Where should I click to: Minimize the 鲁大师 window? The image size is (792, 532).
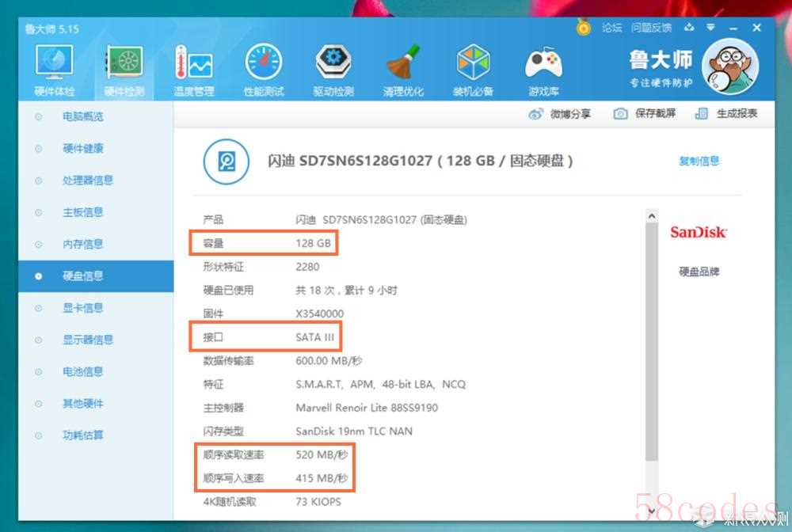point(733,28)
